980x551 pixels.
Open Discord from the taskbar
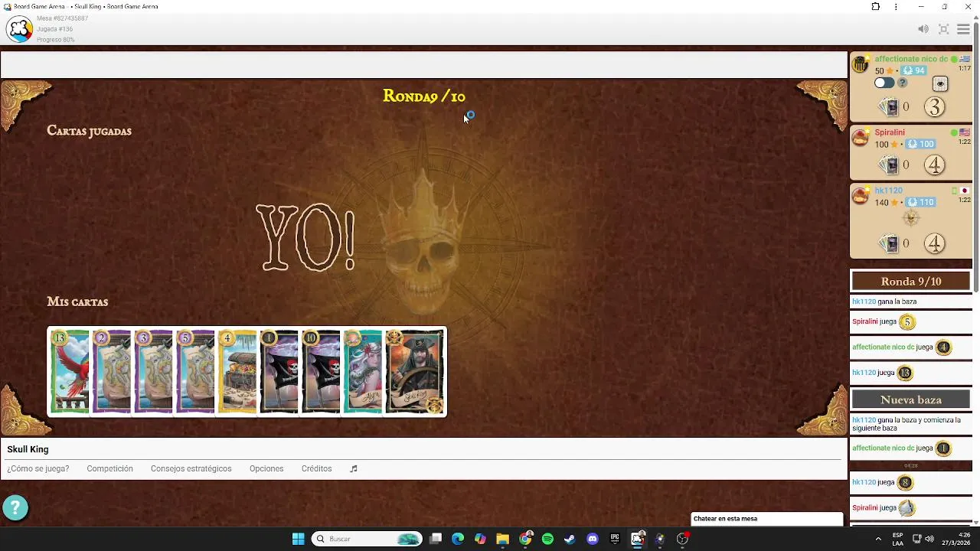click(592, 539)
